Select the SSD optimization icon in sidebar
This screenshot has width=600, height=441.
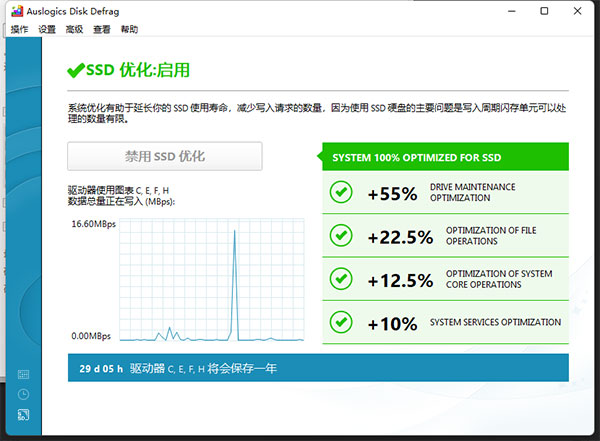click(x=23, y=414)
